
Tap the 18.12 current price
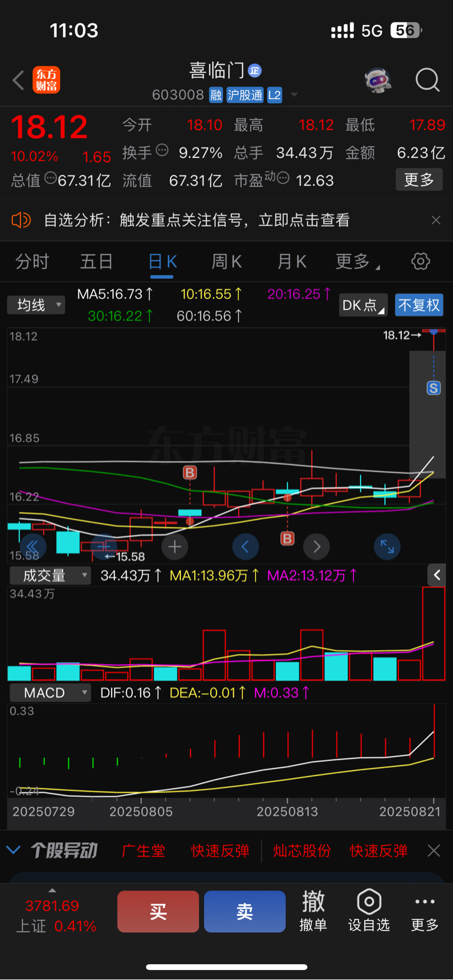50,127
